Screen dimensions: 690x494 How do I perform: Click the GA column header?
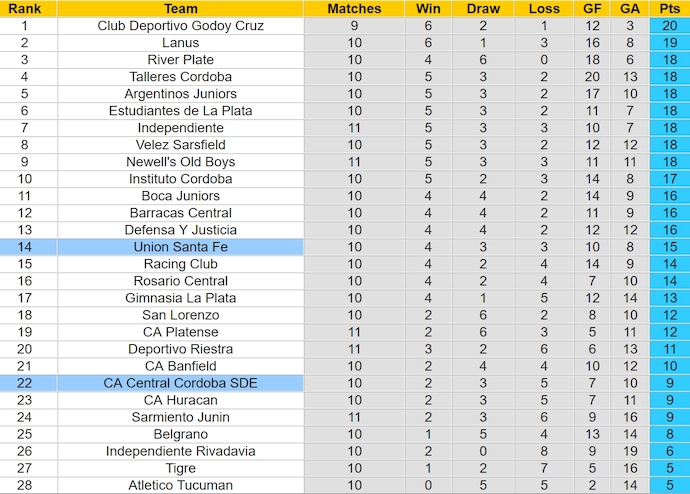pos(629,9)
